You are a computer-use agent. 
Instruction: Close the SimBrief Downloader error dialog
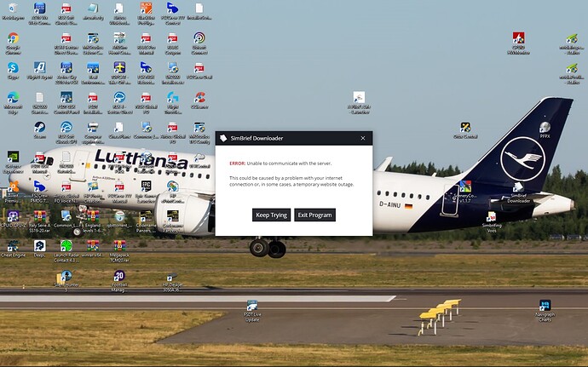pos(363,138)
